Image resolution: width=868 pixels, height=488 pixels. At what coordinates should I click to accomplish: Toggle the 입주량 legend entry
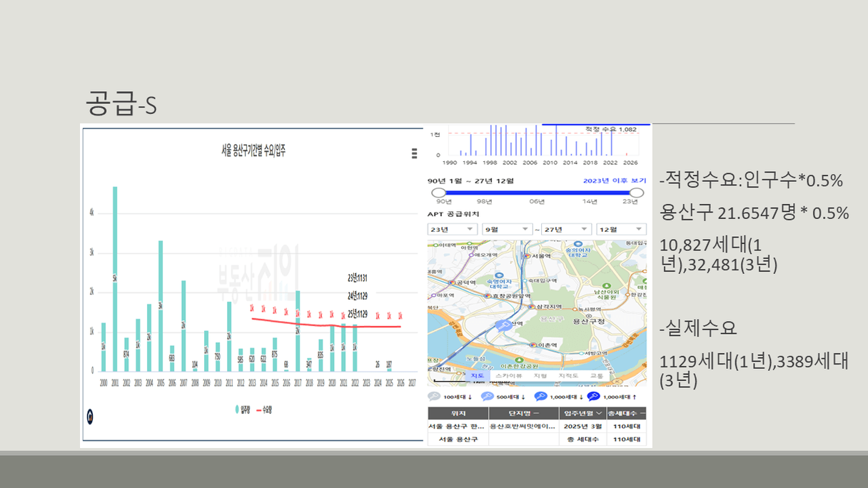click(x=244, y=410)
